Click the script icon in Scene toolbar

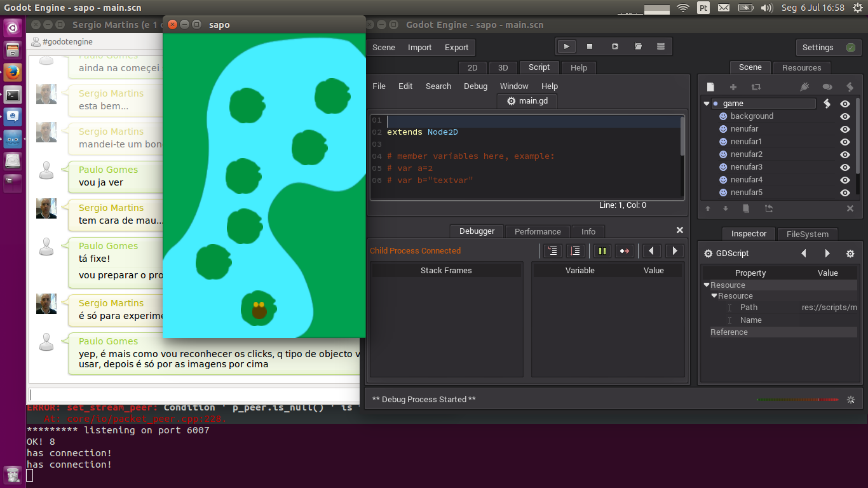850,87
